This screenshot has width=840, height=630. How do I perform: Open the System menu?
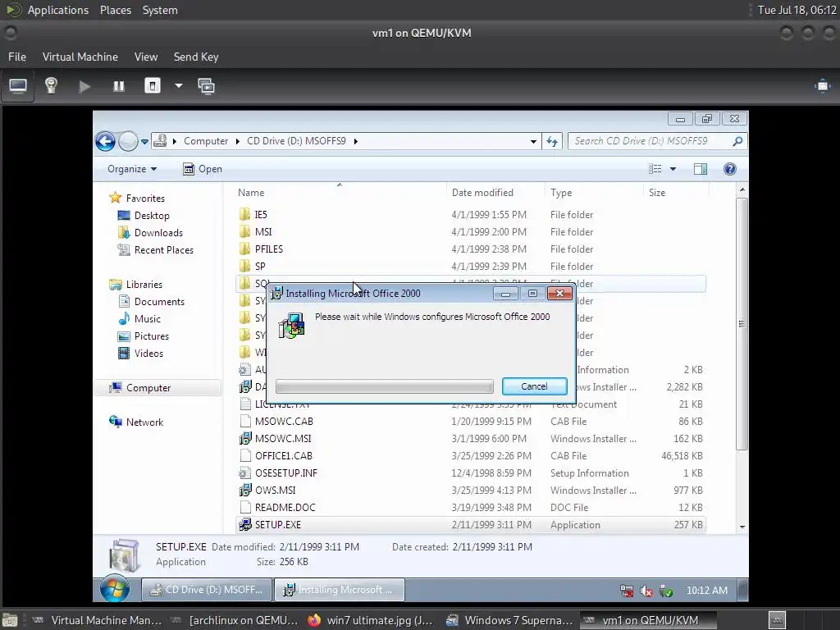click(x=160, y=10)
